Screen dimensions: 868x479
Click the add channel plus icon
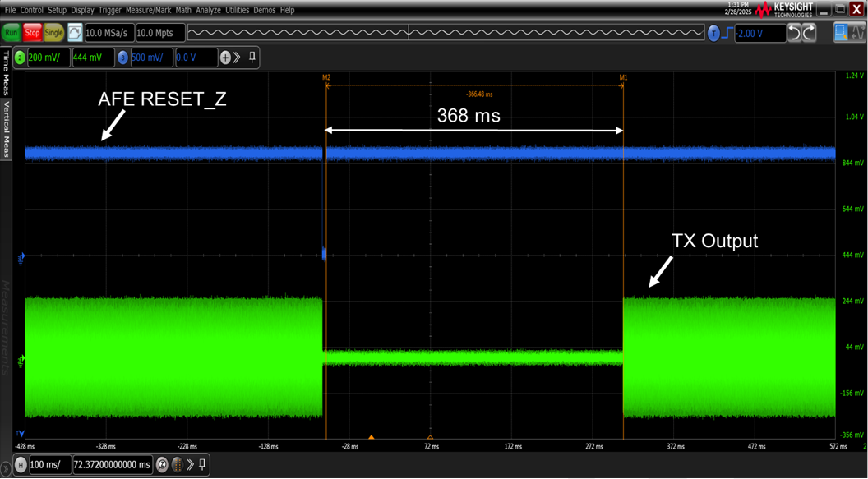(225, 58)
